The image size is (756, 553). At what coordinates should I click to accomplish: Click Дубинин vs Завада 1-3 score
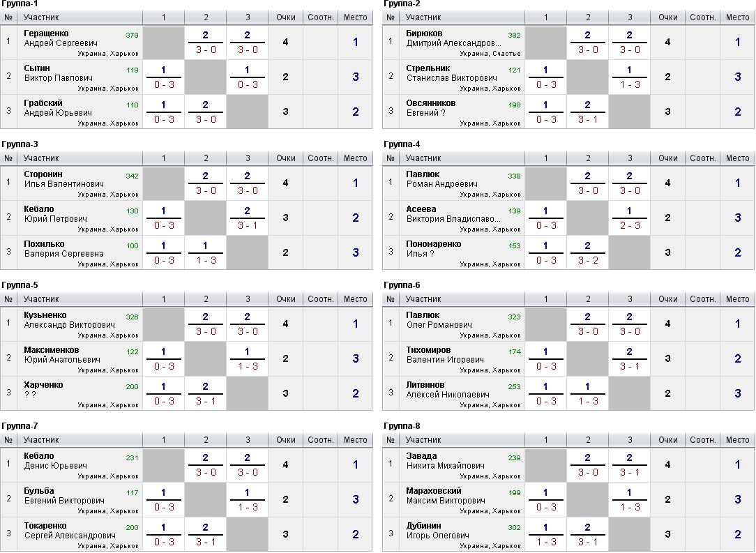(546, 542)
